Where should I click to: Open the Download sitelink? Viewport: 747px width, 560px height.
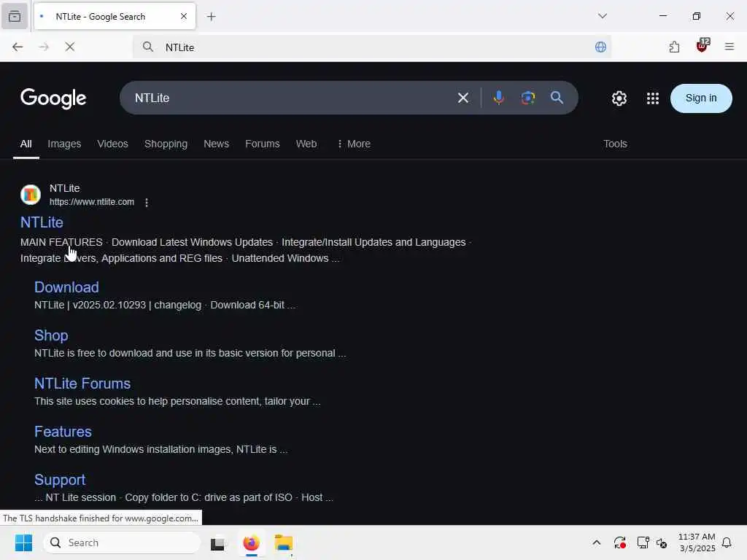[x=66, y=287]
